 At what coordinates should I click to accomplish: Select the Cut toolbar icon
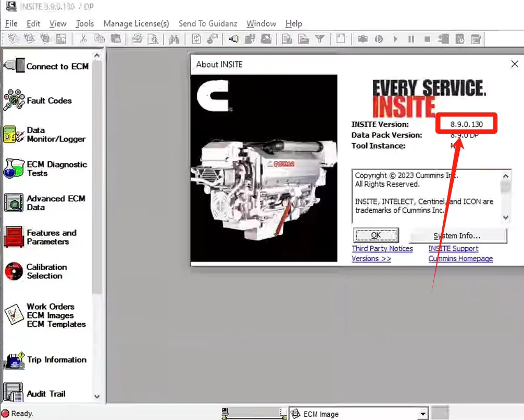tap(83, 39)
